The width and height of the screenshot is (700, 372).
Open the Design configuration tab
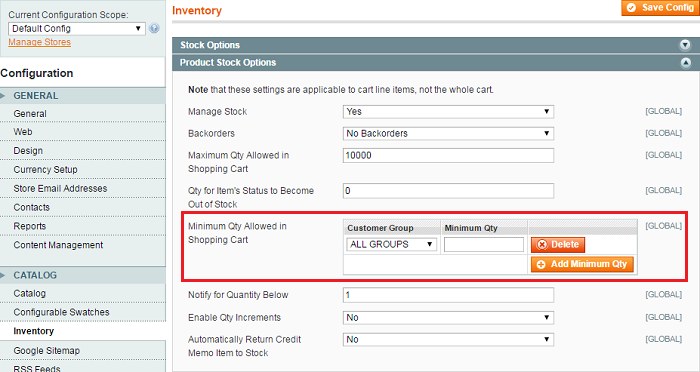point(83,151)
